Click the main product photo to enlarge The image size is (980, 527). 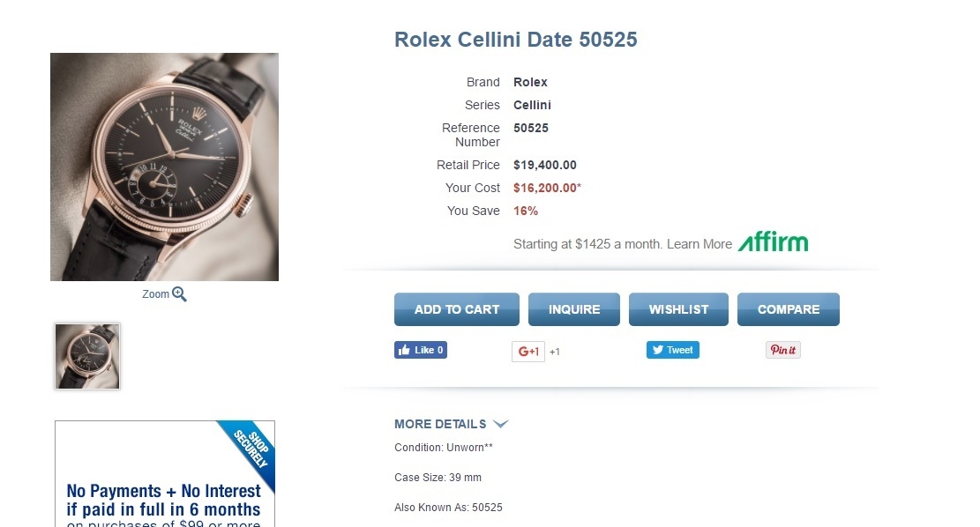(x=164, y=167)
